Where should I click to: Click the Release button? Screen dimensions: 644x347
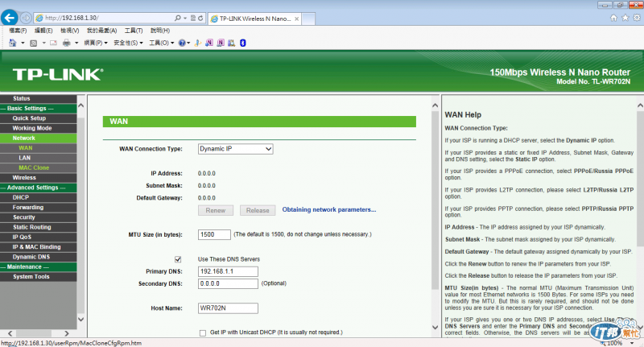[258, 210]
